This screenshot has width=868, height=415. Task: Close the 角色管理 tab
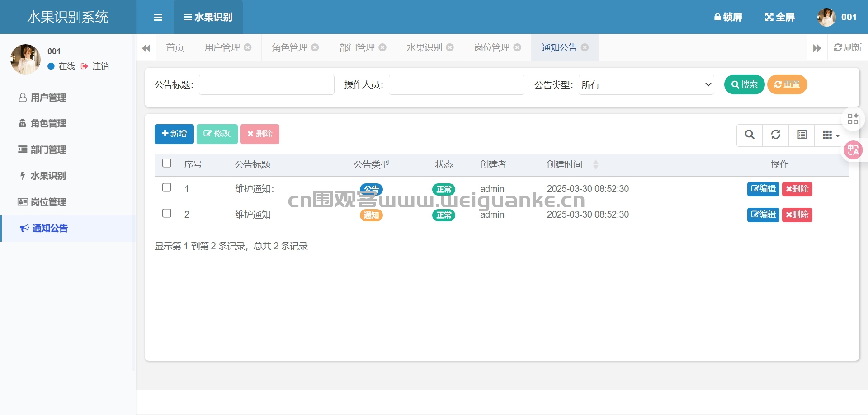(315, 47)
